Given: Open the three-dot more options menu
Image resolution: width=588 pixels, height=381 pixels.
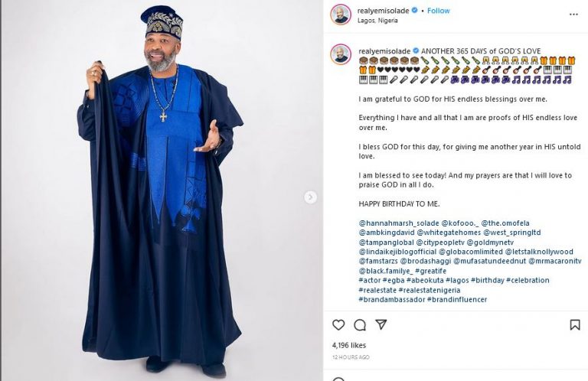Looking at the screenshot, I should pos(573,14).
